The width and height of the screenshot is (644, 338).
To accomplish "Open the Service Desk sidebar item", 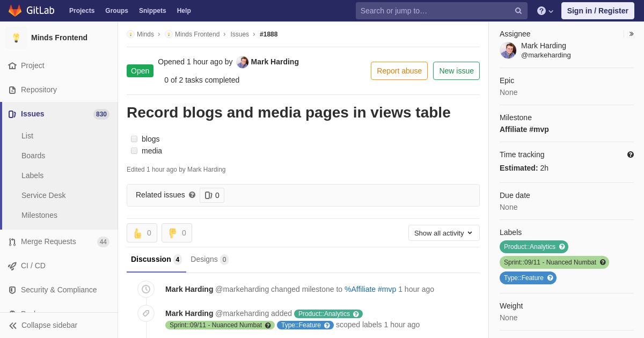I will click(x=43, y=195).
